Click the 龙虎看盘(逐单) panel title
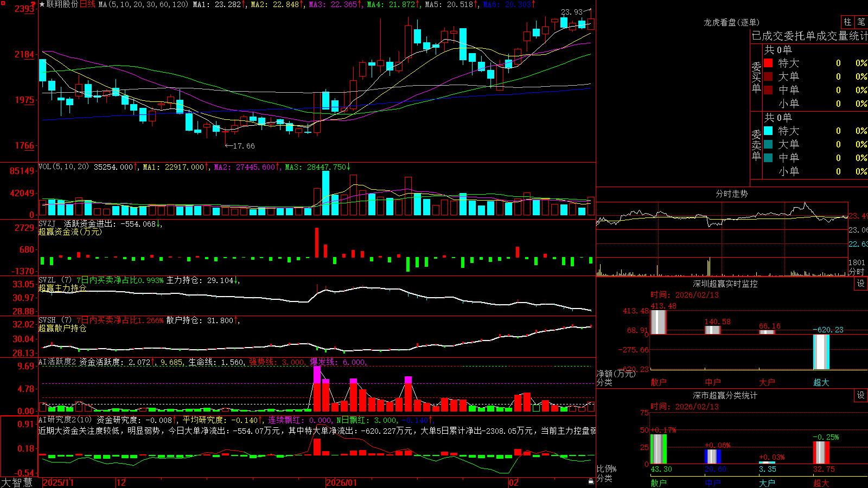 [x=731, y=22]
